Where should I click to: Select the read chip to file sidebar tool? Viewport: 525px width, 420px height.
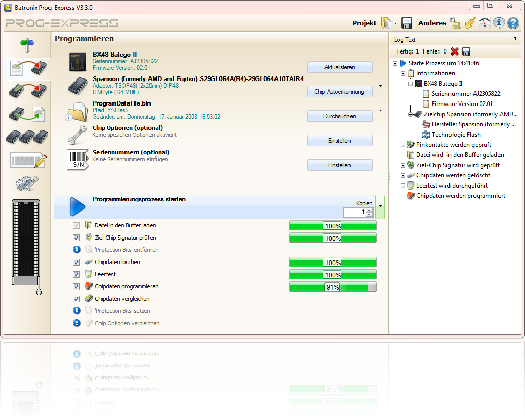(28, 115)
